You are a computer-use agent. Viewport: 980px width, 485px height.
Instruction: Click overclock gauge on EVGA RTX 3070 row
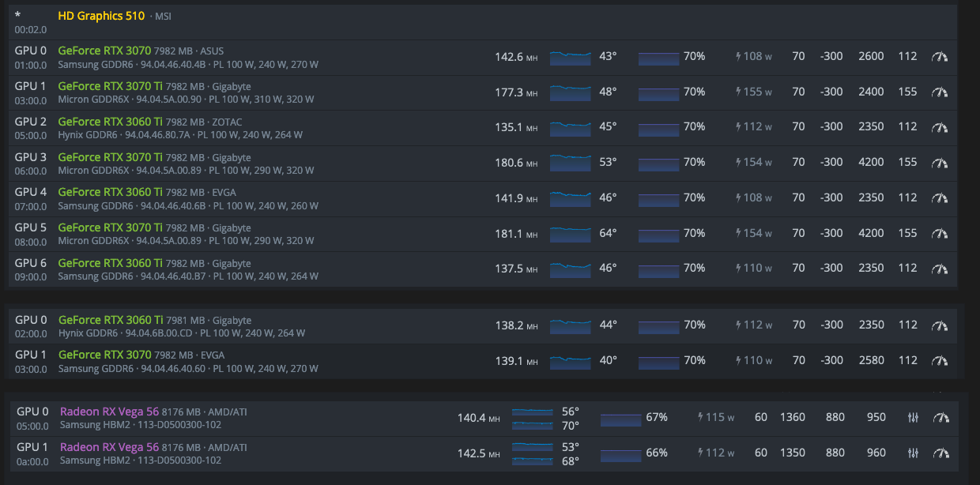[939, 360]
